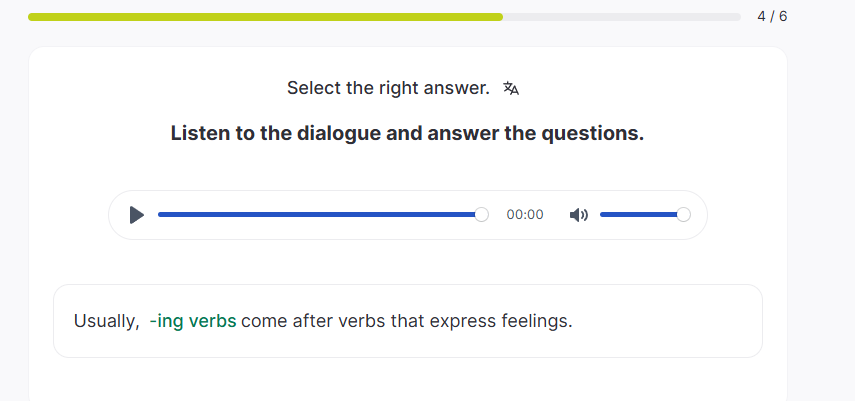Click the 00:00 audio time display
855x401 pixels.
coord(525,215)
